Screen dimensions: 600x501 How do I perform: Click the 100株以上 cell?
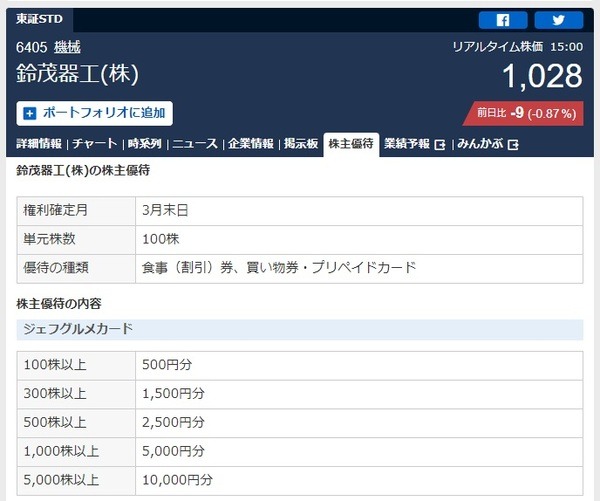[76, 366]
